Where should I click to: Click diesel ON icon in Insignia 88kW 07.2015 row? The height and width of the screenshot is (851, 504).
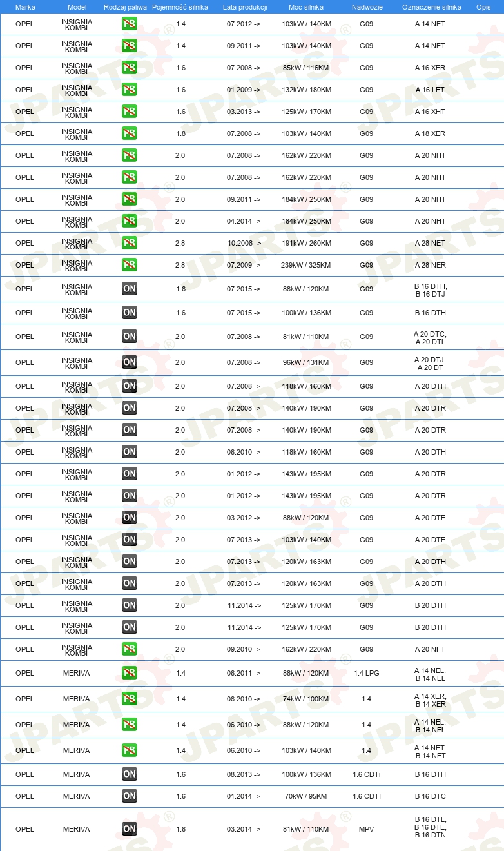[x=130, y=289]
